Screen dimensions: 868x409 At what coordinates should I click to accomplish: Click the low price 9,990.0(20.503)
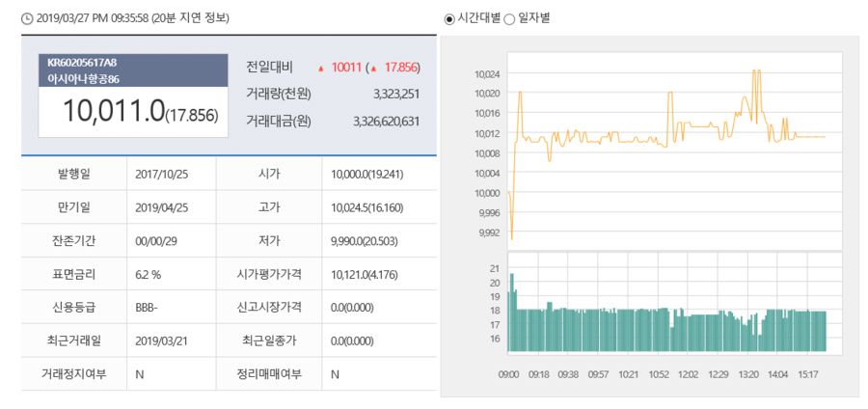pyautogui.click(x=365, y=241)
